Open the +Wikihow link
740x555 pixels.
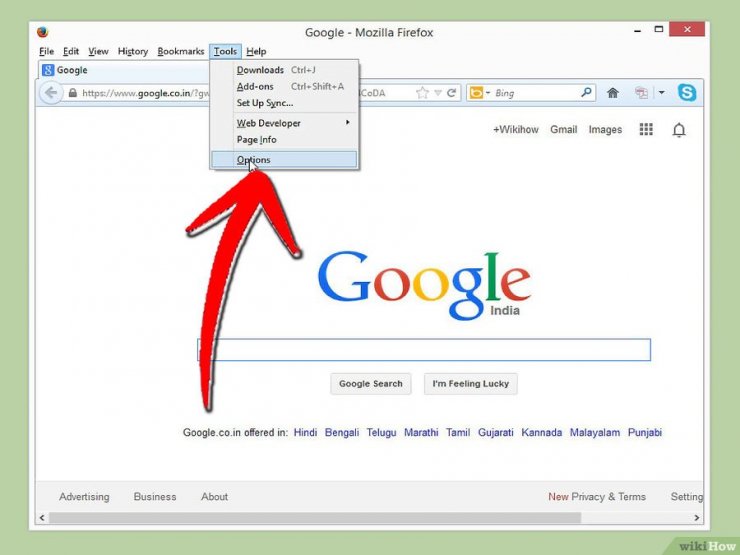[515, 130]
